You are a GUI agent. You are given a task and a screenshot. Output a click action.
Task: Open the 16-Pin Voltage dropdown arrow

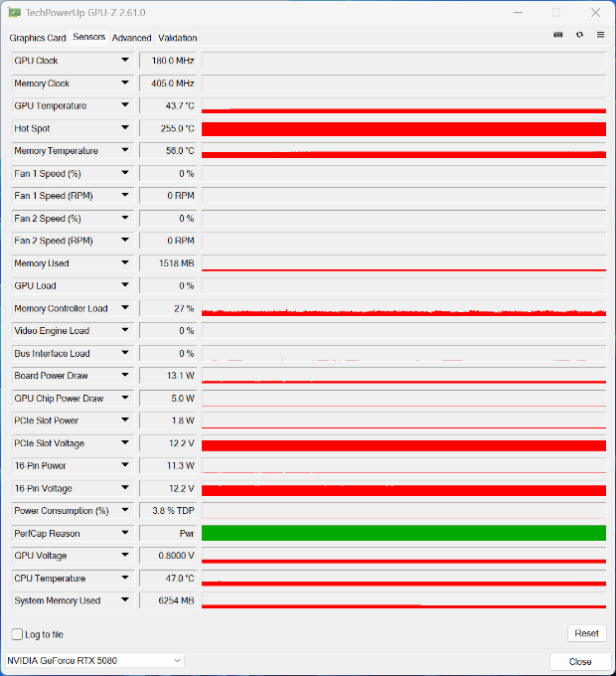(x=125, y=487)
